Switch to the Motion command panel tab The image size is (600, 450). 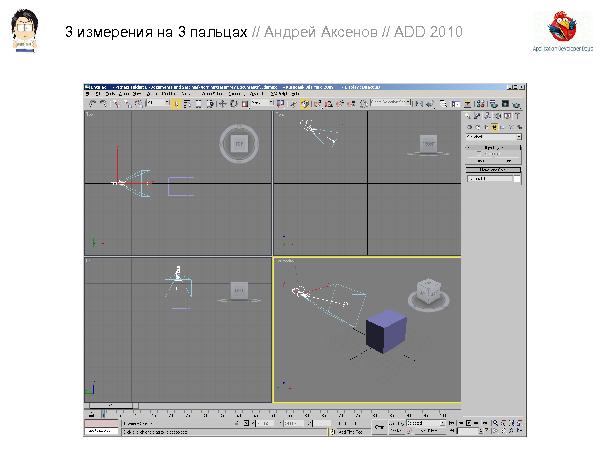coord(498,116)
